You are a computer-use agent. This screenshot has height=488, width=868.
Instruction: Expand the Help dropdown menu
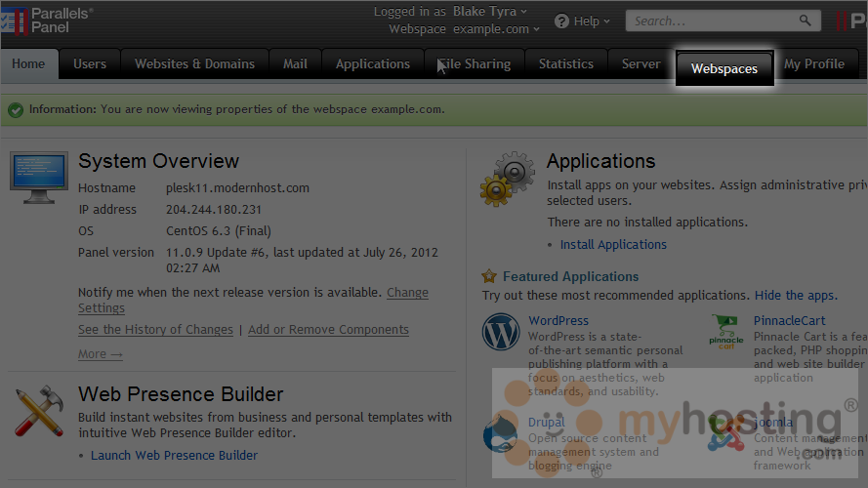(x=592, y=21)
